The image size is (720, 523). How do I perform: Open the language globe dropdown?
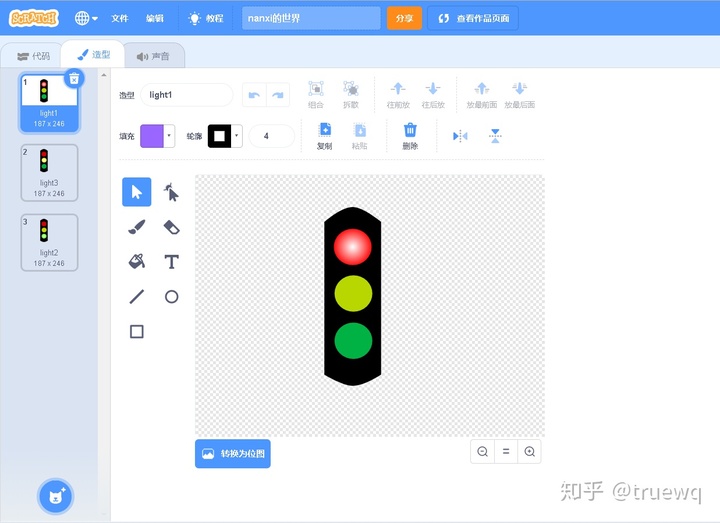[x=86, y=18]
